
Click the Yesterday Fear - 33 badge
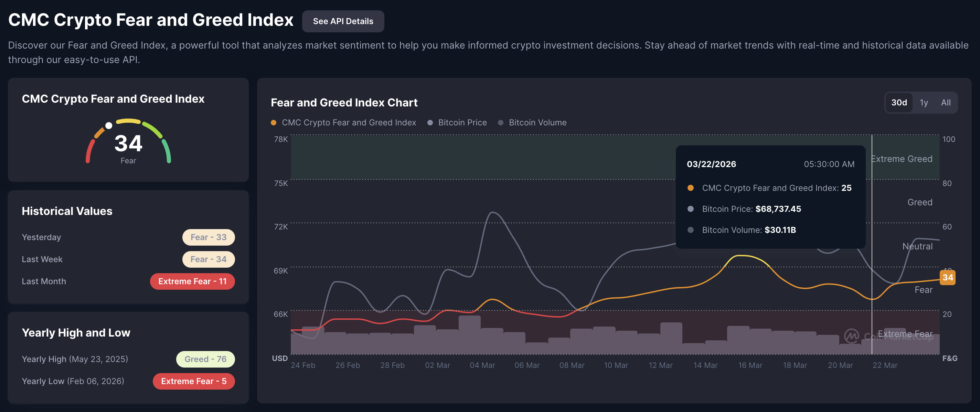click(x=208, y=237)
